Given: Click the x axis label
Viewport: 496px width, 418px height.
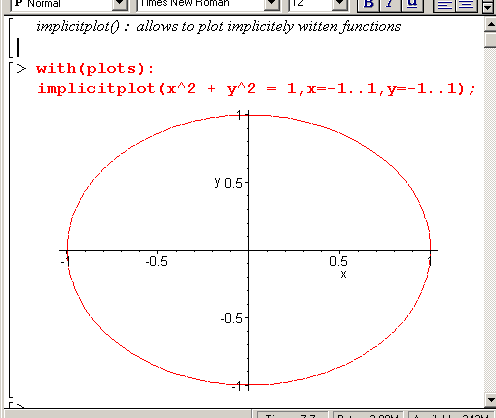Looking at the screenshot, I should click(x=343, y=274).
